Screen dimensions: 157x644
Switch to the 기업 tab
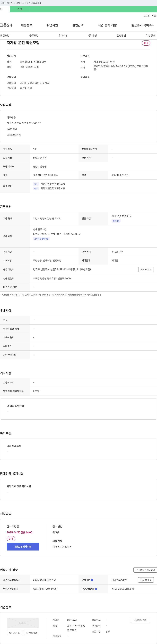[x=19, y=9]
